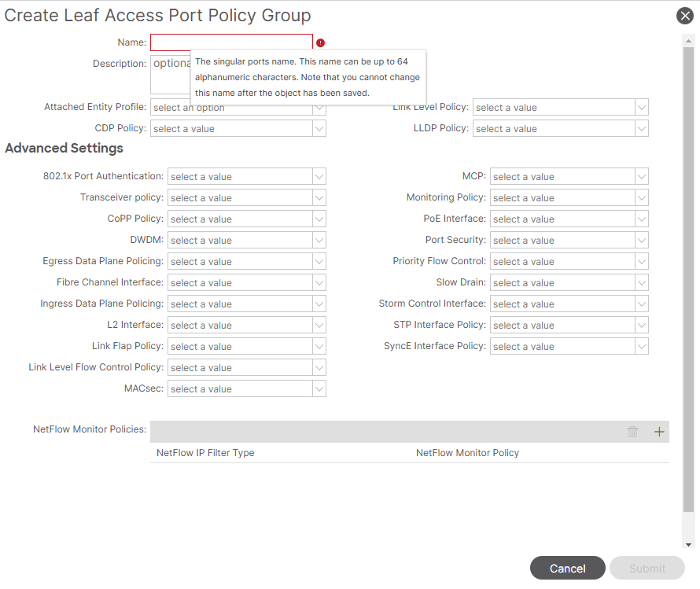Expand the SyncE Interface Policy dropdown
The width and height of the screenshot is (700, 589).
pos(569,347)
